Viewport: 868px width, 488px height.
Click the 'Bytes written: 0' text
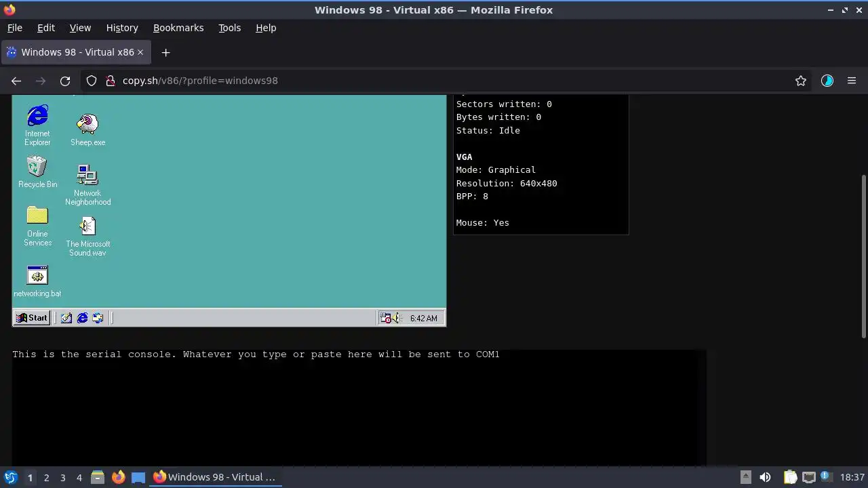[x=498, y=117]
